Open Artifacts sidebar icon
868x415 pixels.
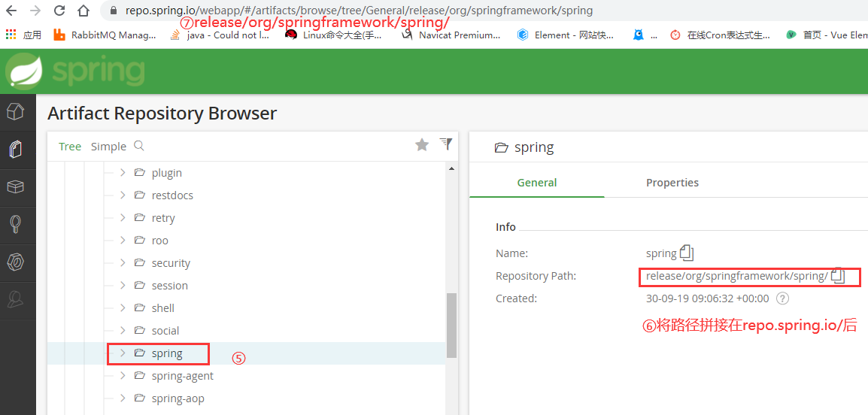(x=16, y=150)
